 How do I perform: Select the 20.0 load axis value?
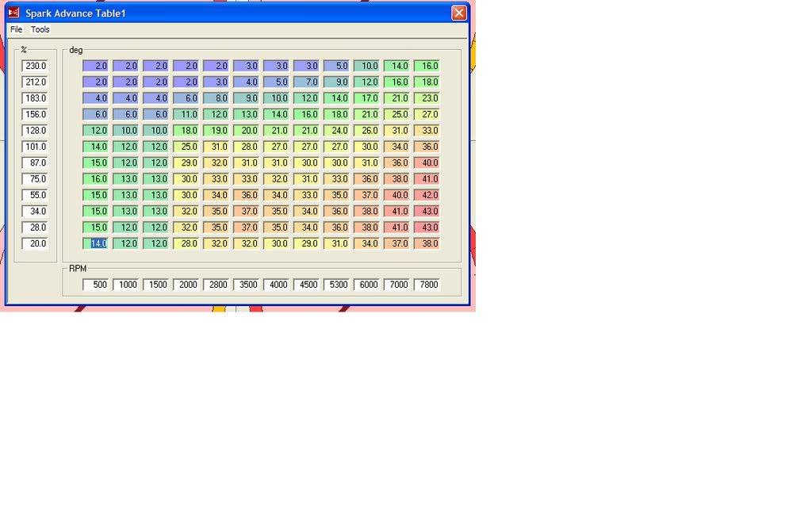tap(35, 243)
